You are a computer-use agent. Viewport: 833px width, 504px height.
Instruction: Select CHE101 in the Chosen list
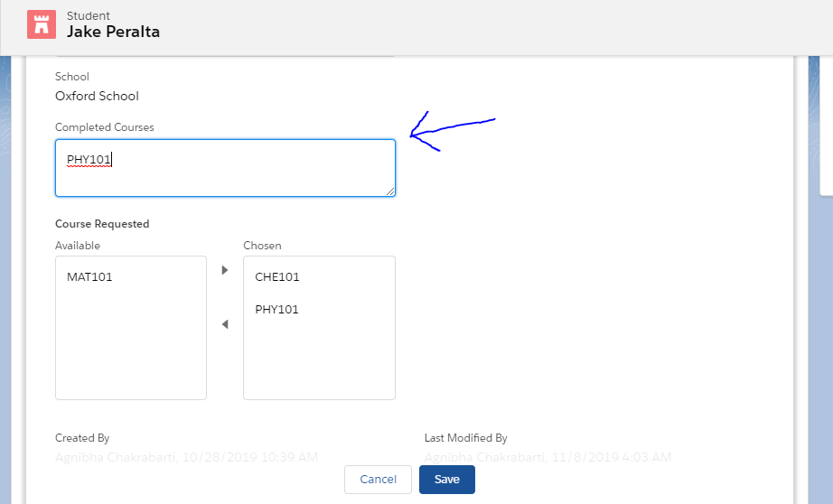277,277
